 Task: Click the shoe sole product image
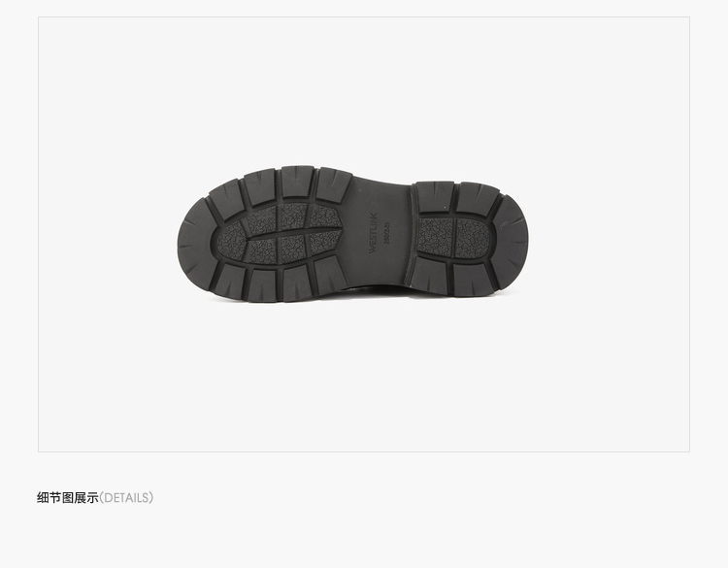[352, 234]
